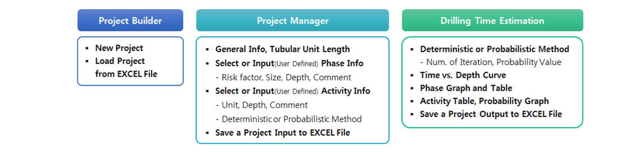Select the Drilling Time Estimation header
This screenshot has width=644, height=152.
492,21
